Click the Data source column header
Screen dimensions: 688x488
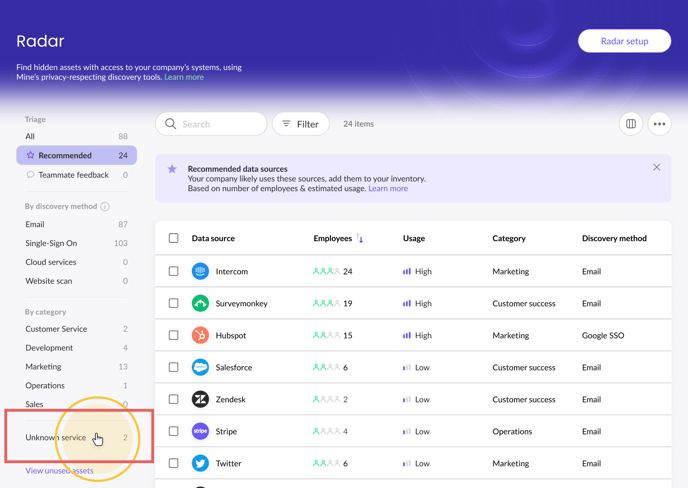(x=213, y=238)
